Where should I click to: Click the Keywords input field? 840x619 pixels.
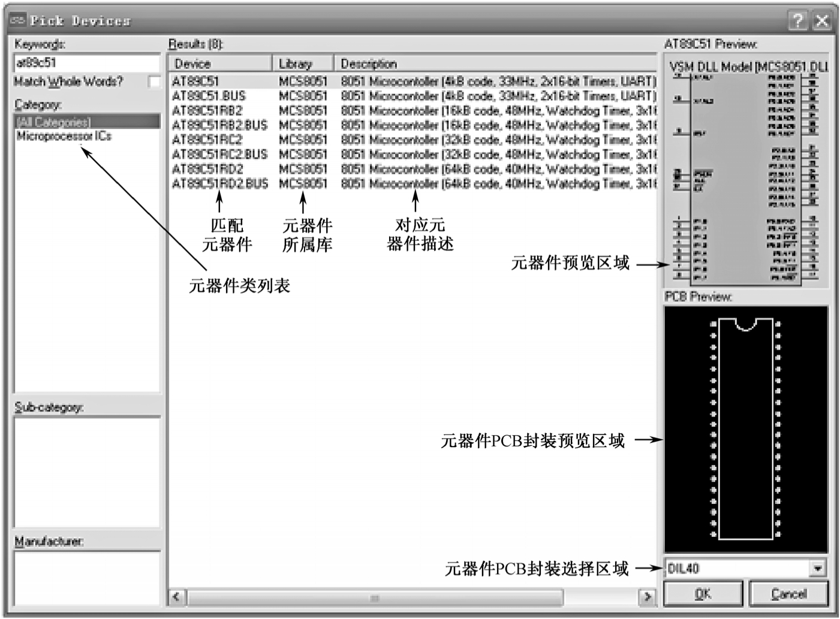86,63
